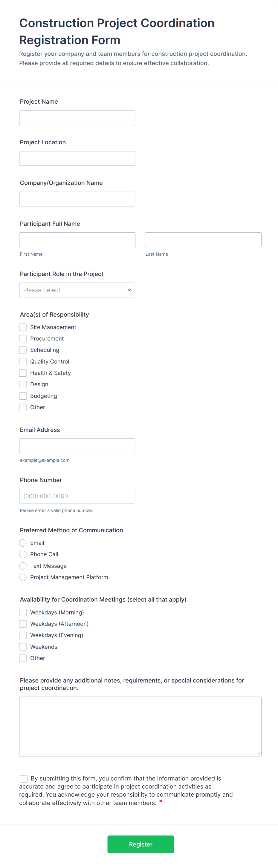Click the Phone Number input
This screenshot has width=278, height=868.
pos(77,496)
